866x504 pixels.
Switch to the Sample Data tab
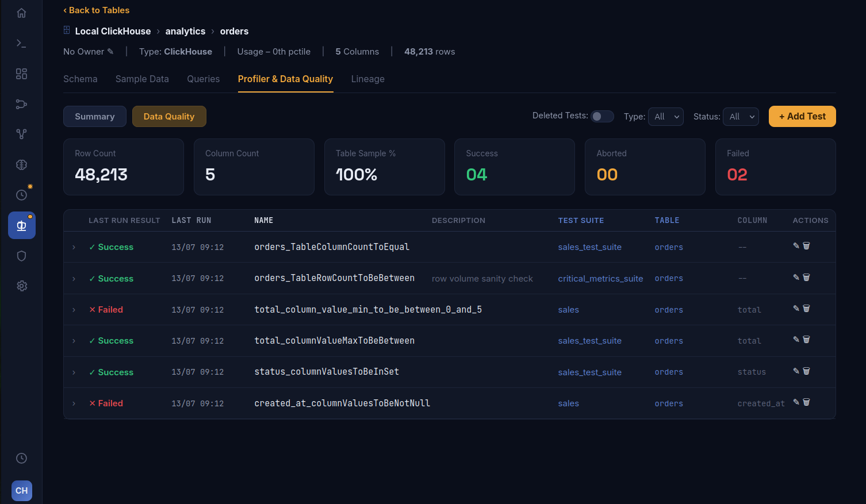[142, 79]
